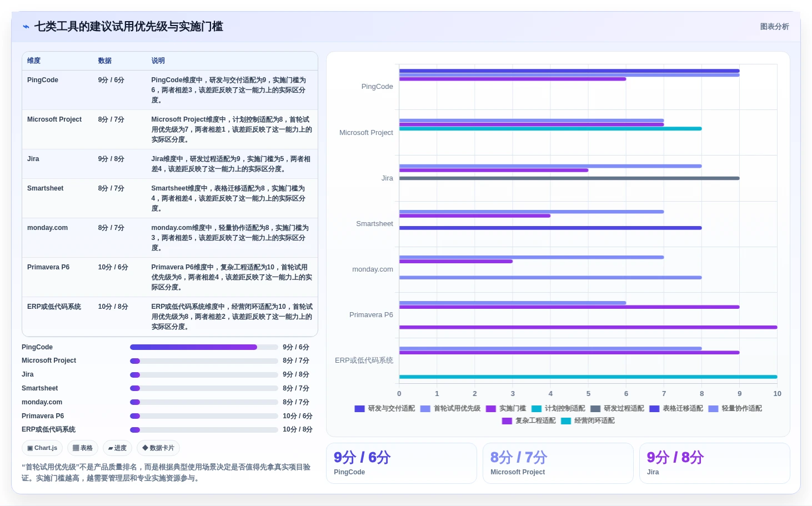Click the Microsoft Project progress bar
812x506 pixels.
[204, 361]
